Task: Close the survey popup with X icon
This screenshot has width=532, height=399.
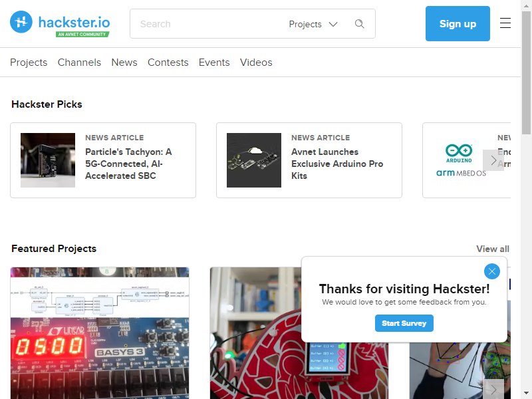Action: pos(491,271)
